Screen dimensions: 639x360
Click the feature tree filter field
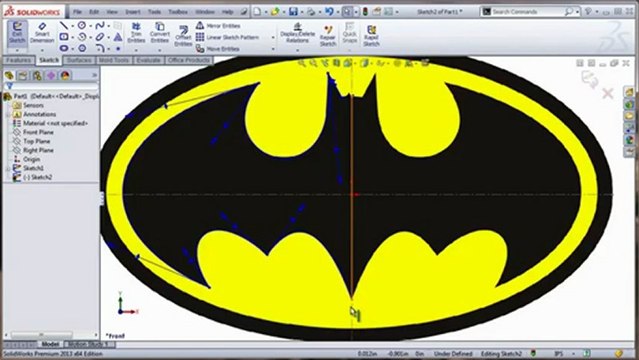click(51, 86)
